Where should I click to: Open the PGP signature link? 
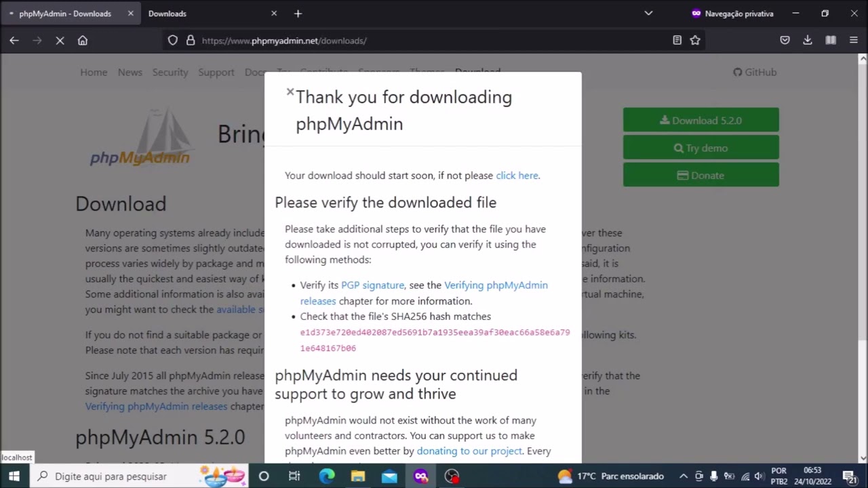coord(372,285)
